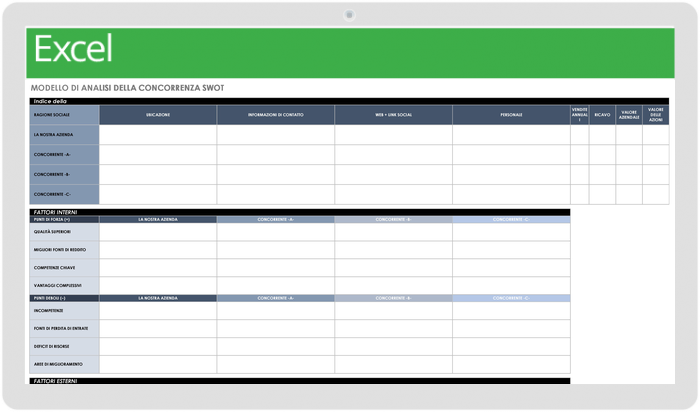The height and width of the screenshot is (412, 700).
Task: Click 'CONCORRENTE -A-' row label in top table
Action: pos(64,154)
